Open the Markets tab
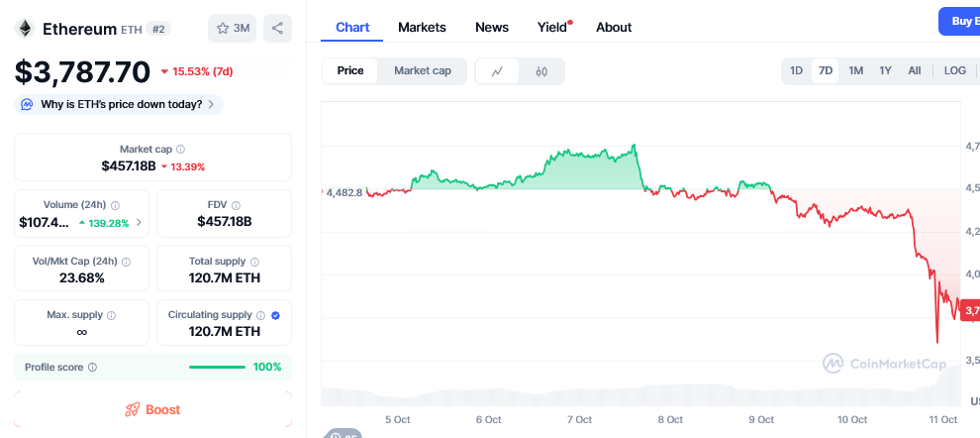Screen dimensions: 980x438 coord(422,28)
